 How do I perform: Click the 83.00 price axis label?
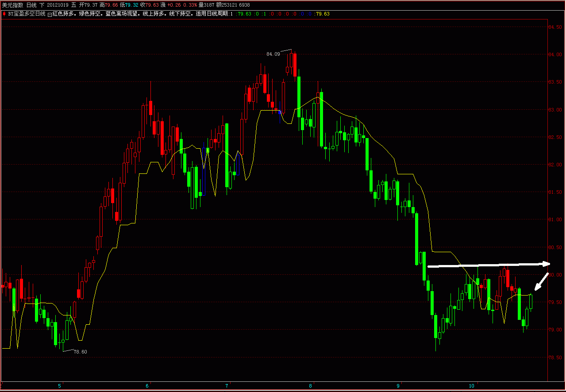554,110
